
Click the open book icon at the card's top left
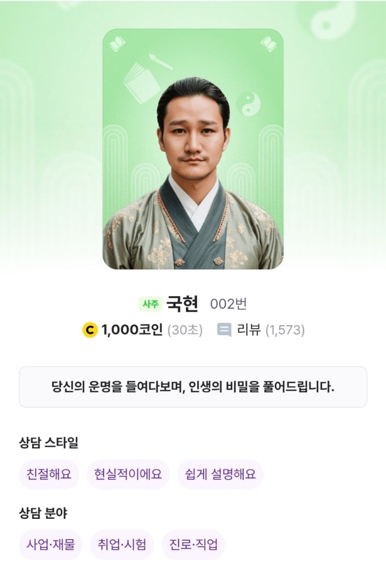(x=117, y=44)
